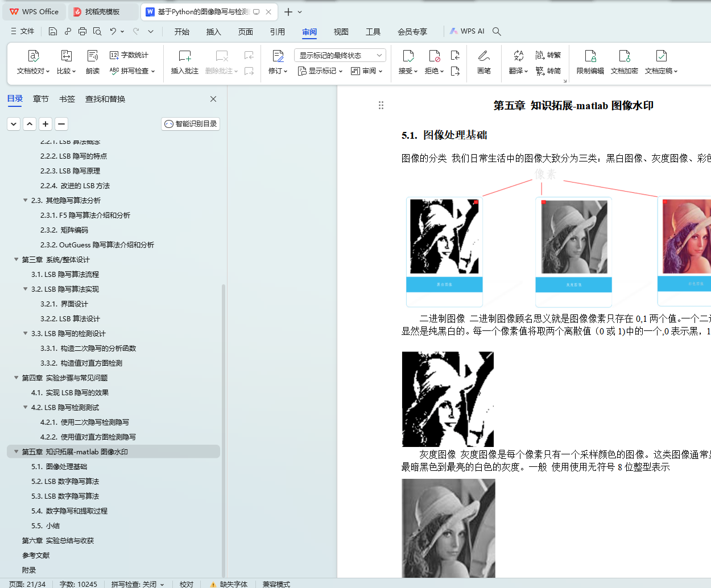
Task: Start 朗读 read aloud
Action: pos(93,62)
